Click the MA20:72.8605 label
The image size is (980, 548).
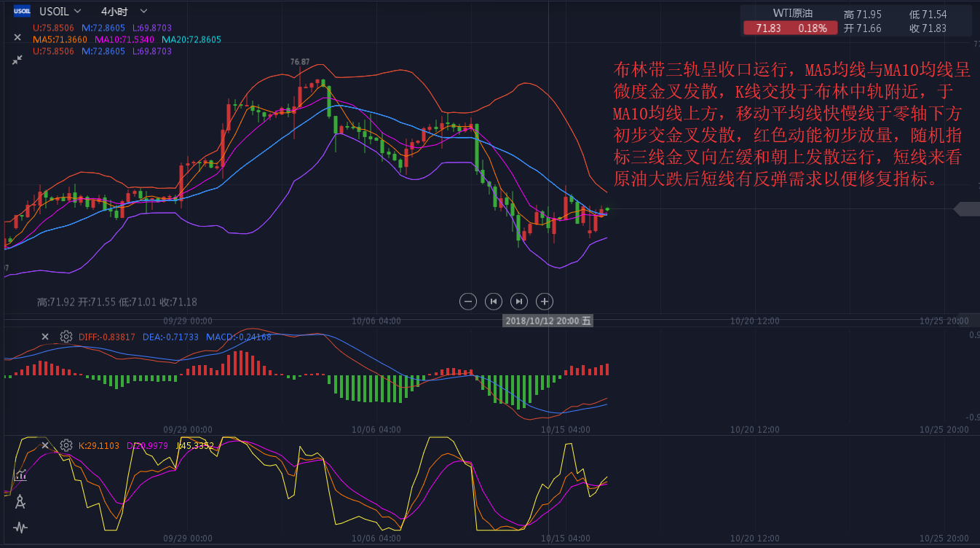pyautogui.click(x=191, y=39)
